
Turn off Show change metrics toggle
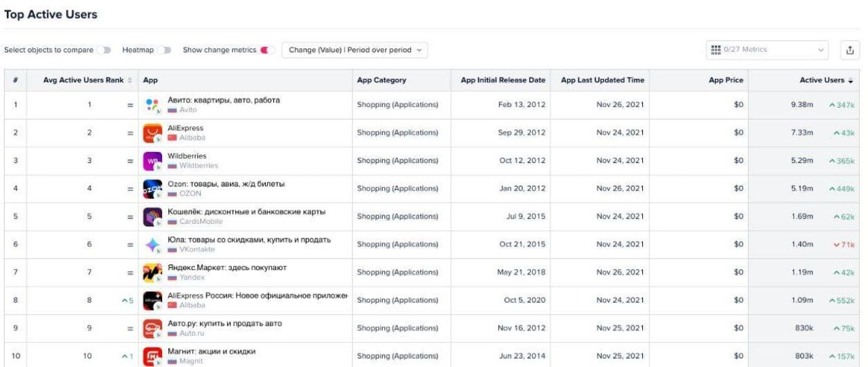coord(267,50)
